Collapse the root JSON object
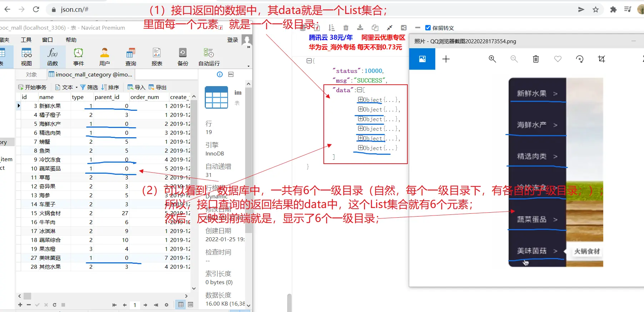The width and height of the screenshot is (644, 312). coord(309,61)
